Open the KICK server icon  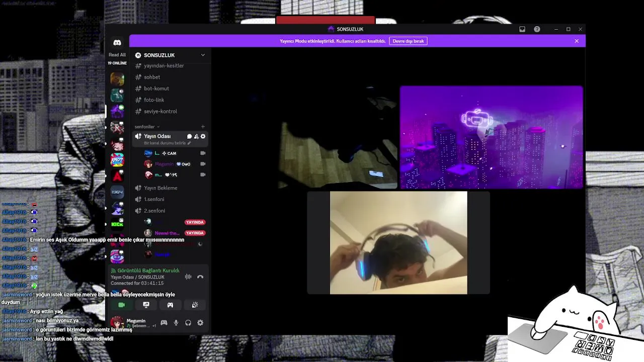[117, 224]
